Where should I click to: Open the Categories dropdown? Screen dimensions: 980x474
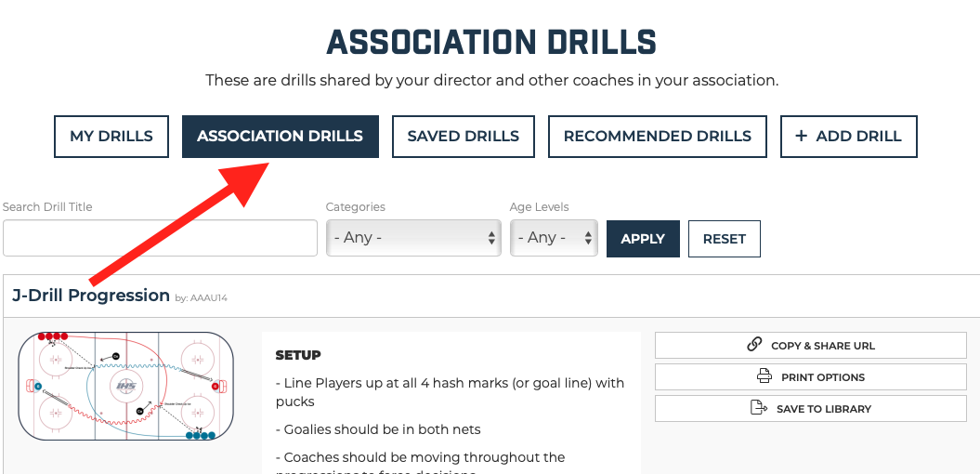click(413, 238)
